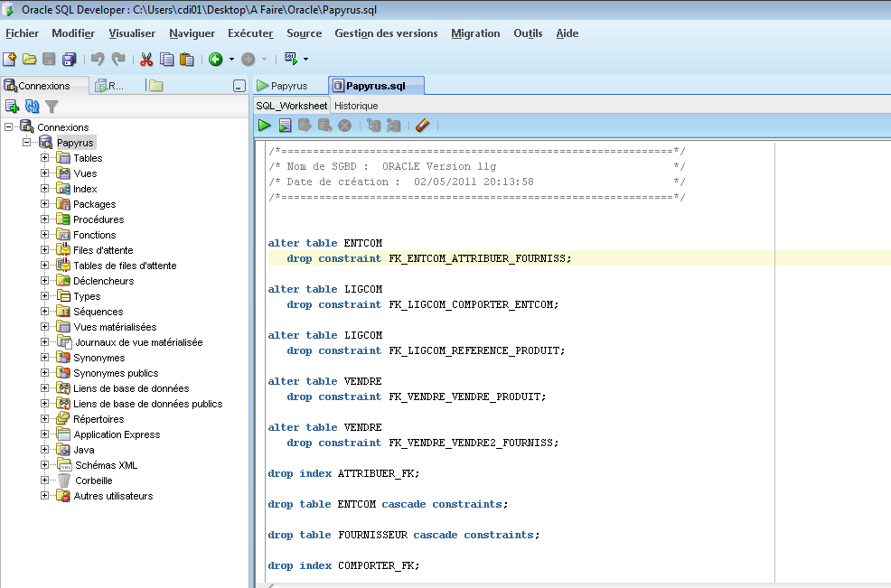
Task: Click the Paste clipboard icon
Action: coord(187,60)
